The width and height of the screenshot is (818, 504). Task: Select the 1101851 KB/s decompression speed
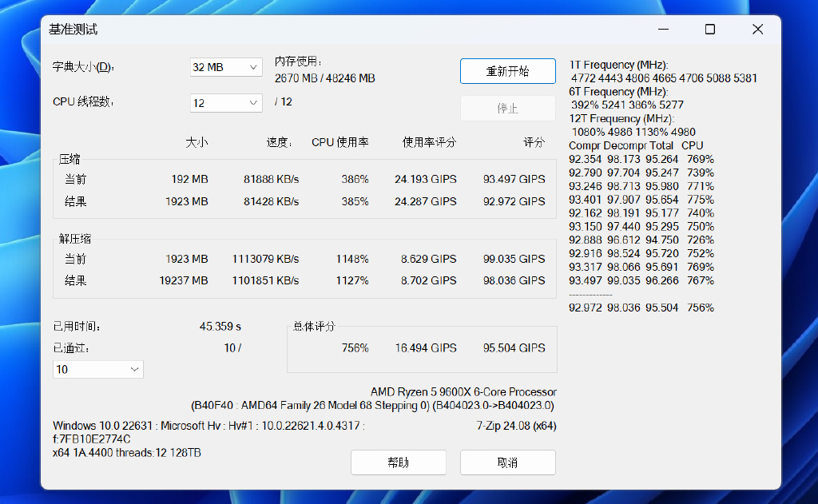[x=265, y=280]
